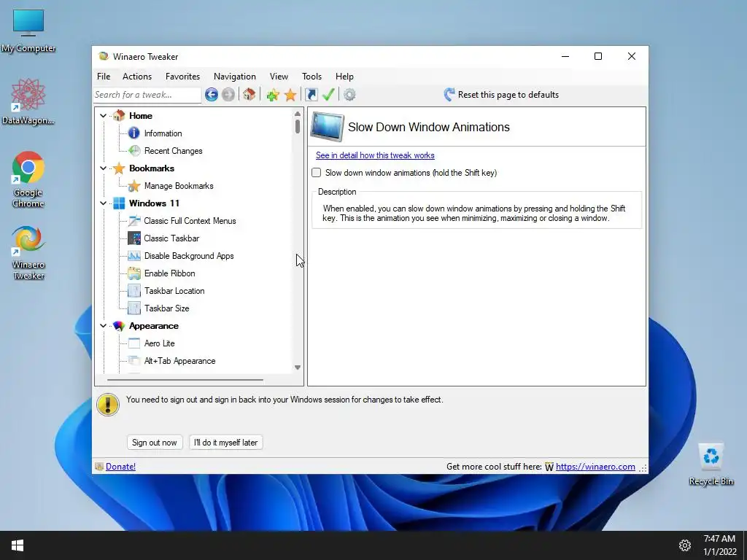Click the Alt+Tab Appearance icon
This screenshot has width=747, height=560.
pos(134,361)
